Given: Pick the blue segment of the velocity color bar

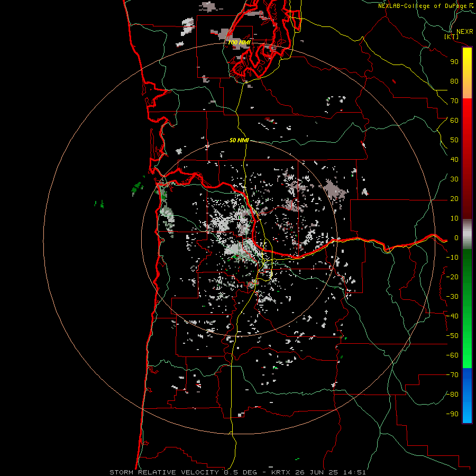Looking at the screenshot, I should (x=467, y=396).
